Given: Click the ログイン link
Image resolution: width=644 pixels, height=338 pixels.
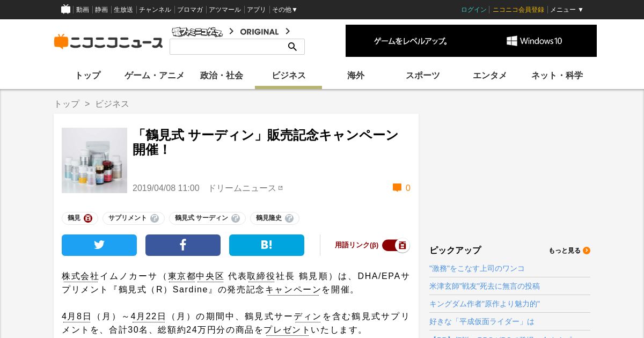Looking at the screenshot, I should point(474,10).
